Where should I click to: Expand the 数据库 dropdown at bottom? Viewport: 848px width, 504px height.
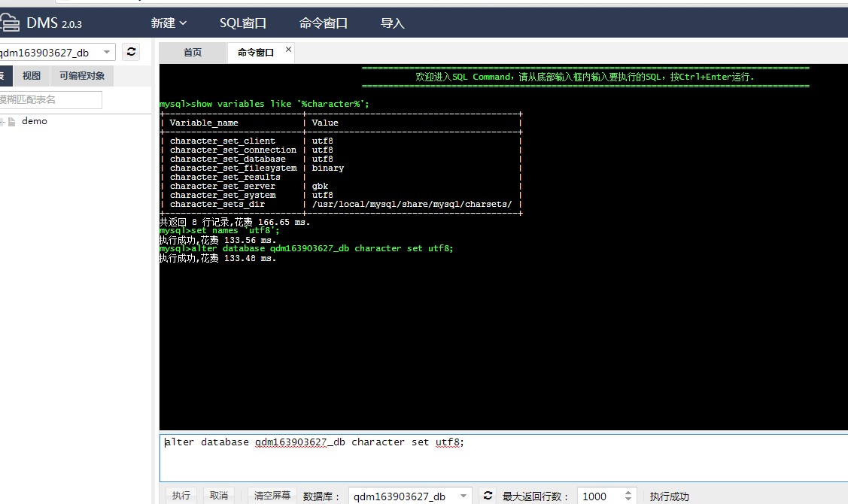click(x=464, y=496)
